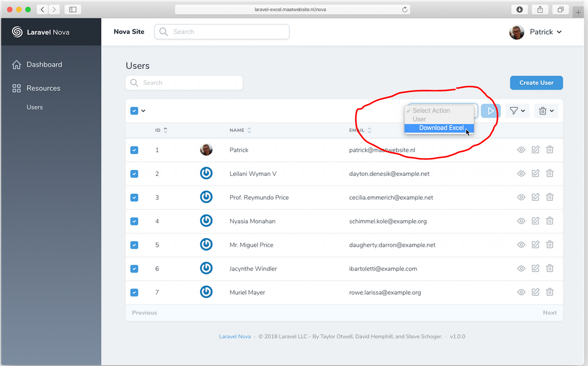Image resolution: width=588 pixels, height=366 pixels.
Task: Open the Laravel Nova footer link
Action: click(235, 336)
